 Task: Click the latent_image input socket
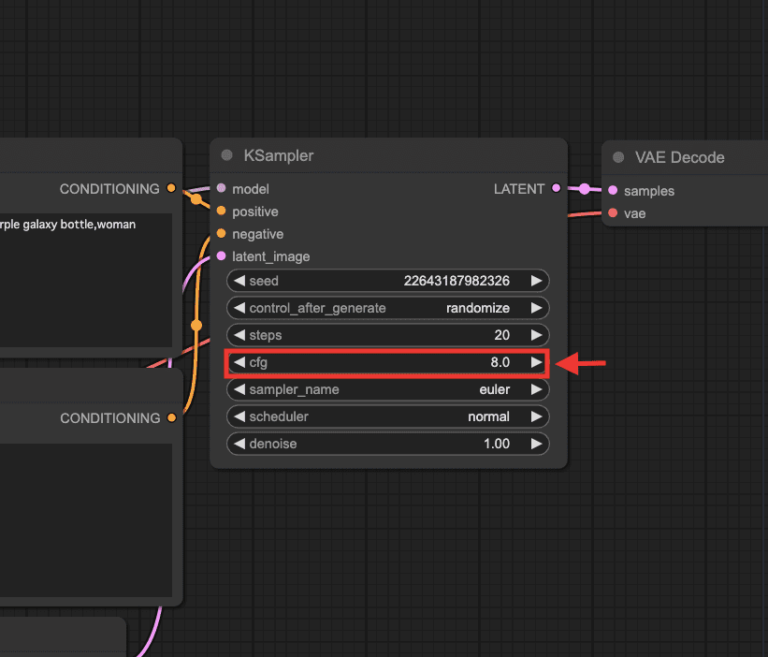coord(221,256)
